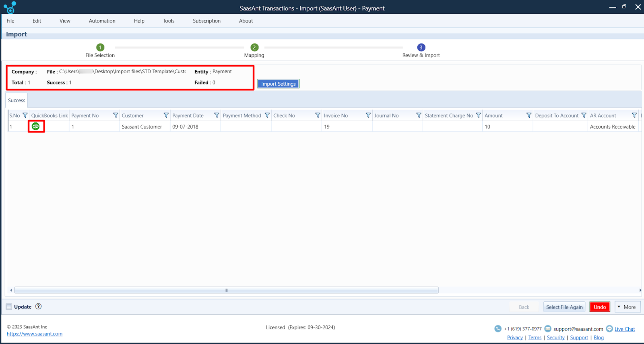Viewport: 644px width, 344px height.
Task: Filter the Statement Charge No column
Action: [478, 115]
